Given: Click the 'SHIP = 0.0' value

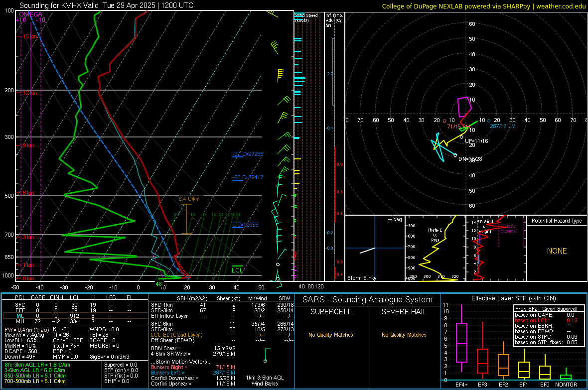Looking at the screenshot, I should tap(117, 381).
